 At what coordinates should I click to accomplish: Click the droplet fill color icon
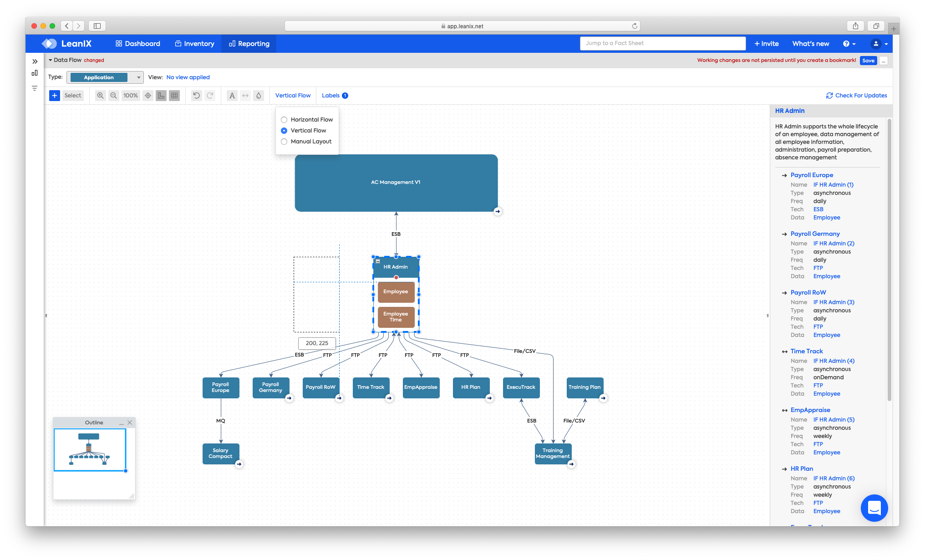pos(259,96)
